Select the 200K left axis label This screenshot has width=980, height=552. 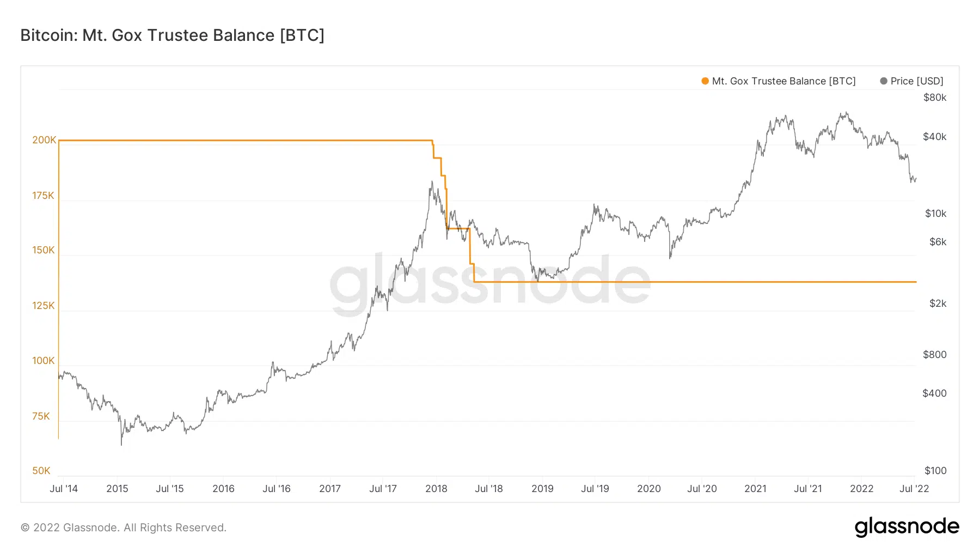(x=44, y=140)
